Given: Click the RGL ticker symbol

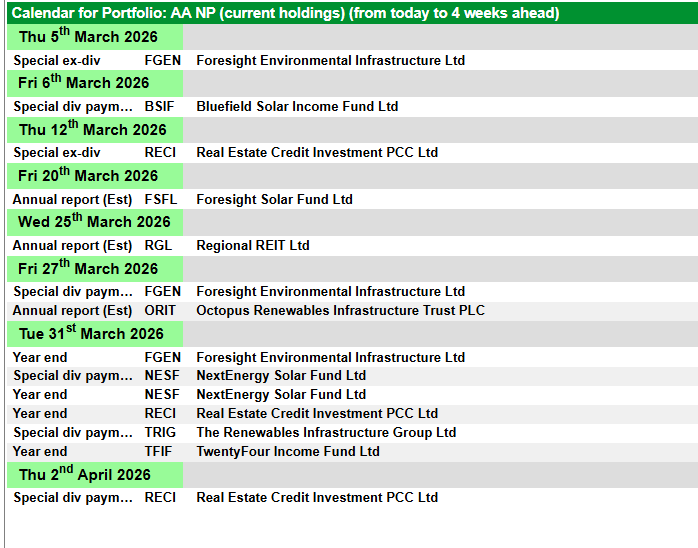Looking at the screenshot, I should click(x=158, y=246).
